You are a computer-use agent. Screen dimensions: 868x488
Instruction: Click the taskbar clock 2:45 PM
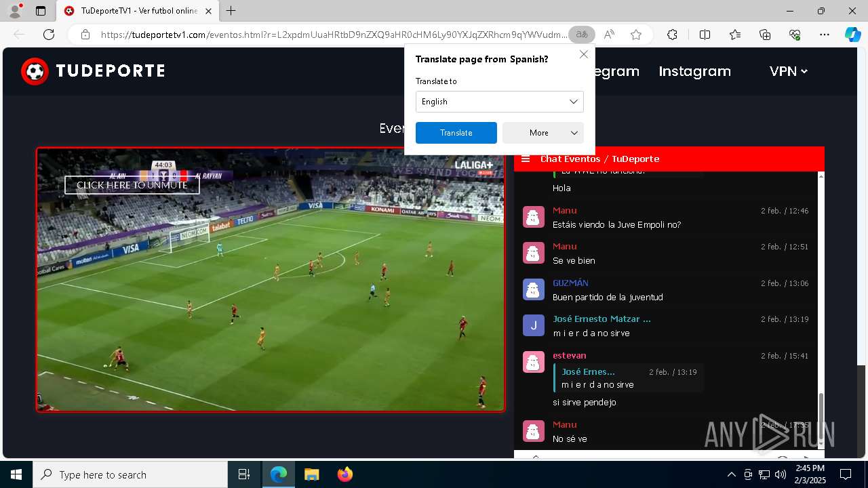coord(810,474)
